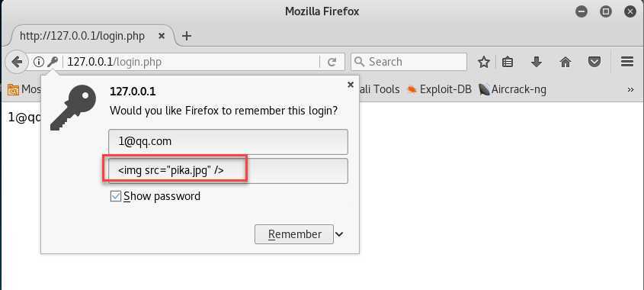Image resolution: width=644 pixels, height=290 pixels.
Task: Show more bookmarks with the chevron
Action: click(x=631, y=90)
